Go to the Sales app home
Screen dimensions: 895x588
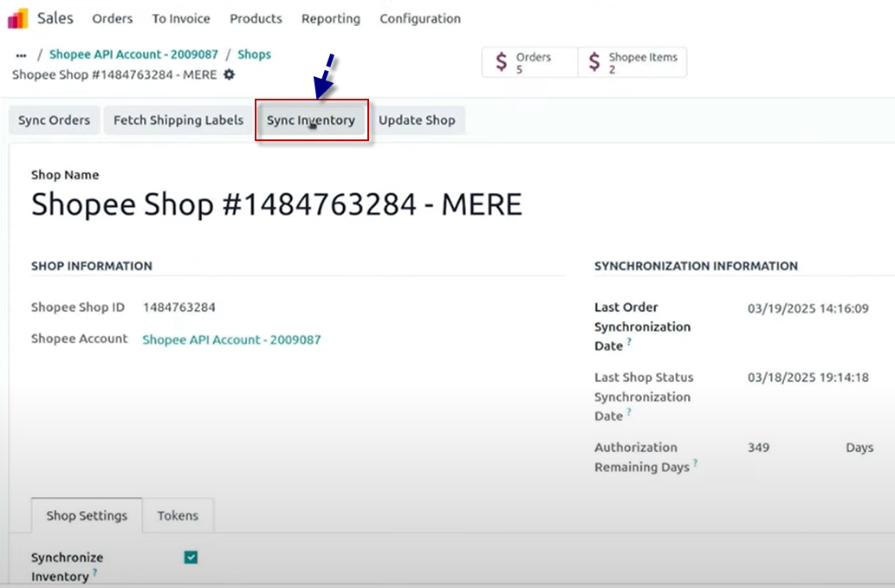pos(55,18)
